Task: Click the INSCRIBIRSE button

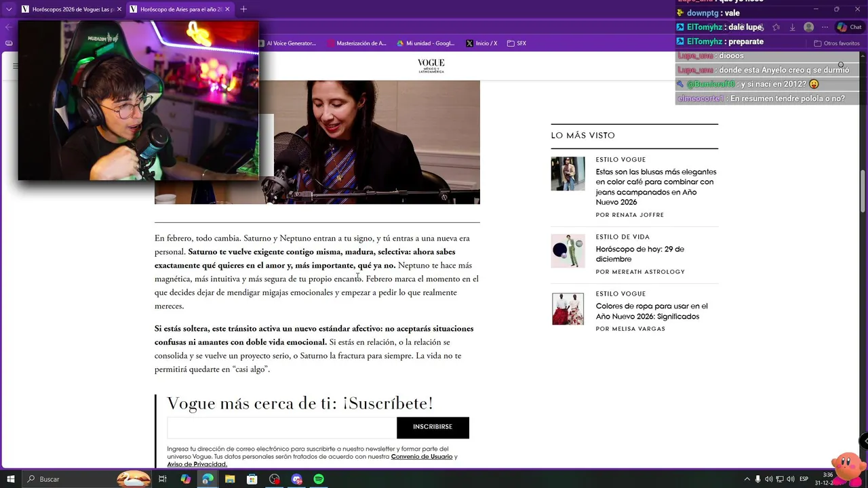Action: click(x=433, y=428)
